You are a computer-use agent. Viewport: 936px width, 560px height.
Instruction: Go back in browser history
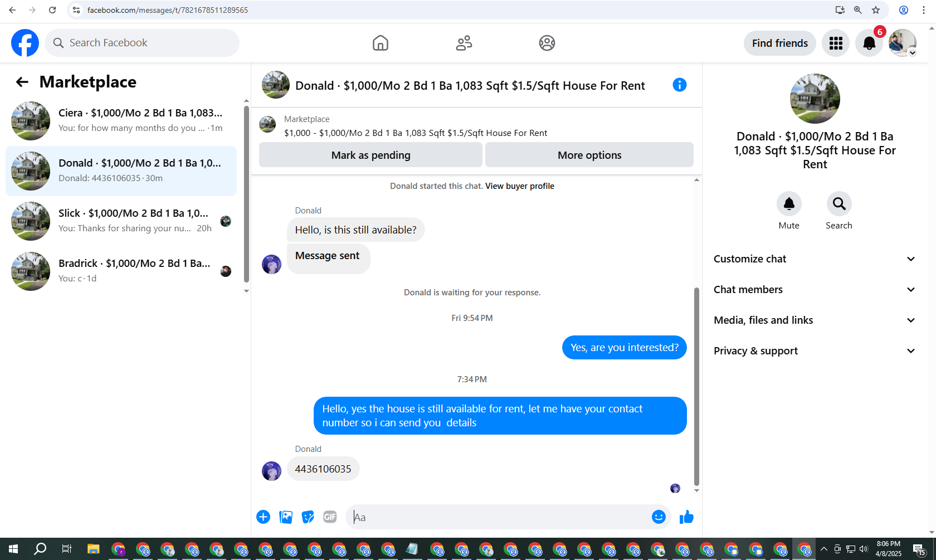pos(12,10)
